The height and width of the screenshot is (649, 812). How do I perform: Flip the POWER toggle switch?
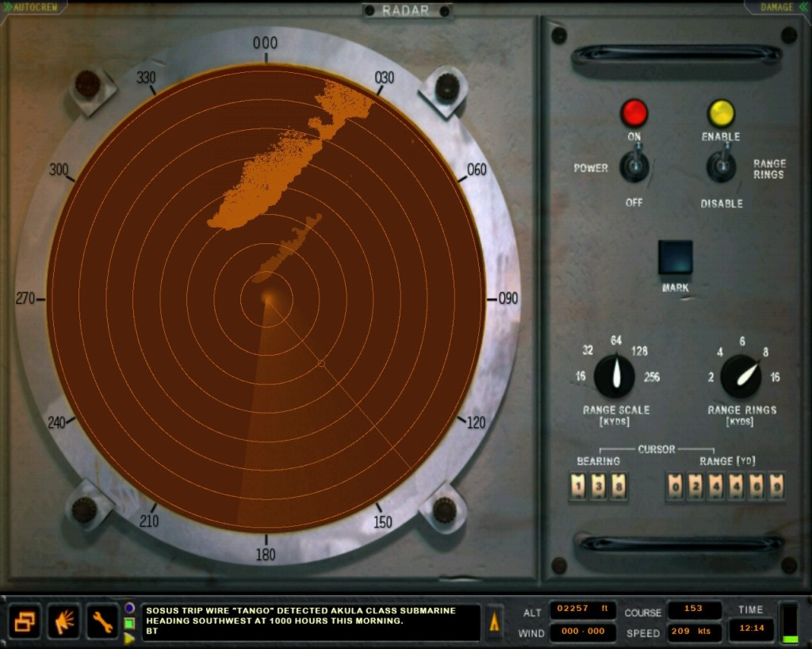[x=635, y=165]
